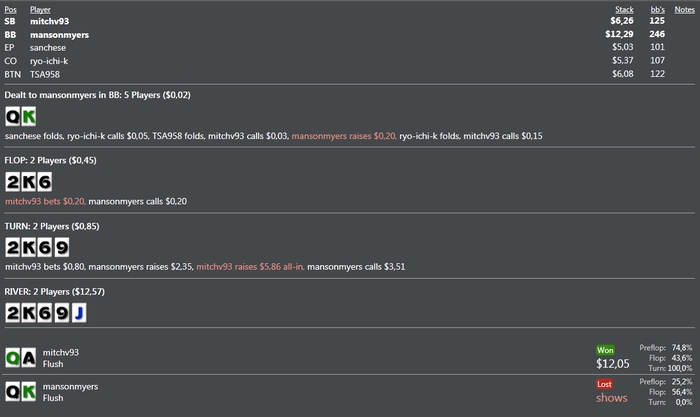Click the King card in the turn row
The height and width of the screenshot is (417, 700).
point(28,247)
